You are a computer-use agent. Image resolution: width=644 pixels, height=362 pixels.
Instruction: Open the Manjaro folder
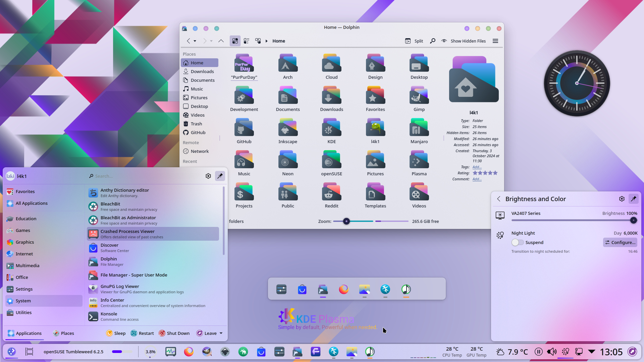tap(419, 131)
